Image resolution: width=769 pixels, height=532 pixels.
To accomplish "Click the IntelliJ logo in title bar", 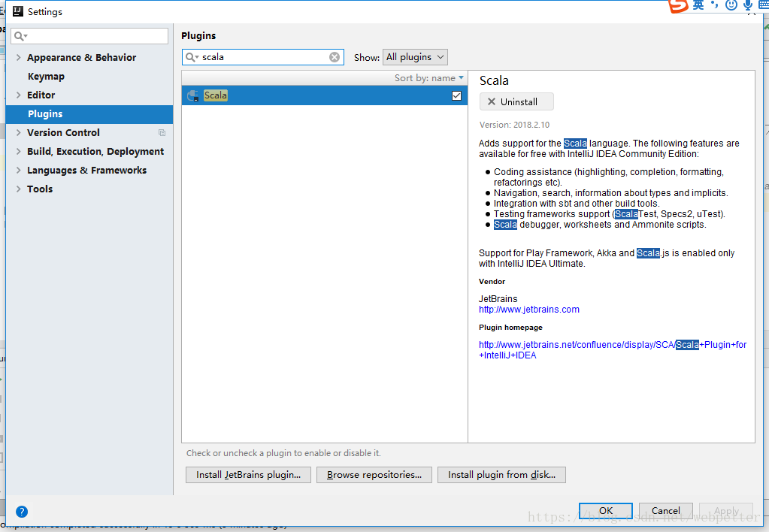I will pyautogui.click(x=17, y=11).
